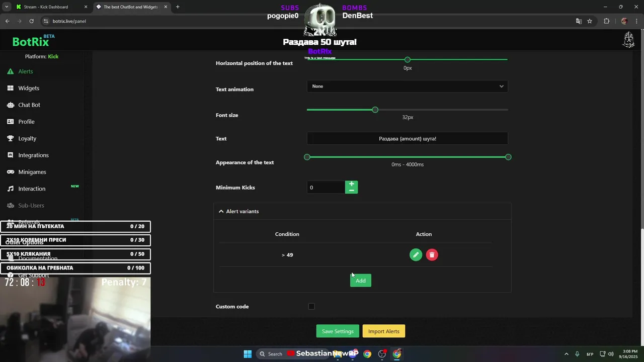Select the Loyalty sidebar item
This screenshot has width=644, height=362.
pos(27,138)
